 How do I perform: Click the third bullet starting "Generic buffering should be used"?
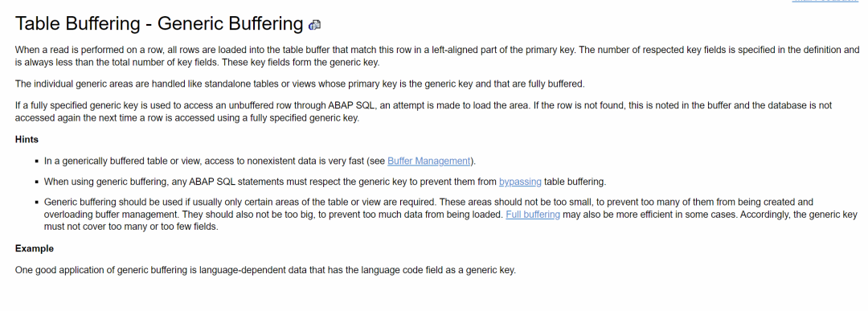click(x=451, y=214)
